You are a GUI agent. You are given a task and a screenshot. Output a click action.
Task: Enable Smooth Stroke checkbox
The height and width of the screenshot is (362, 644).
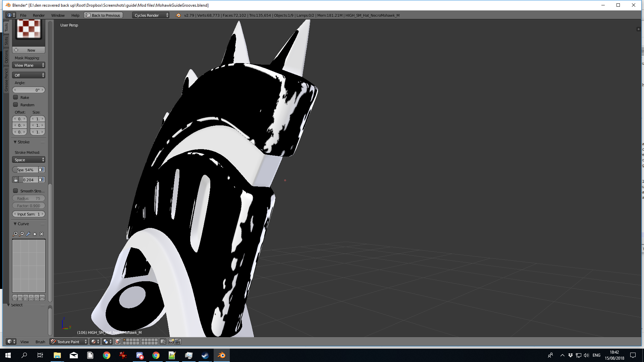click(15, 191)
